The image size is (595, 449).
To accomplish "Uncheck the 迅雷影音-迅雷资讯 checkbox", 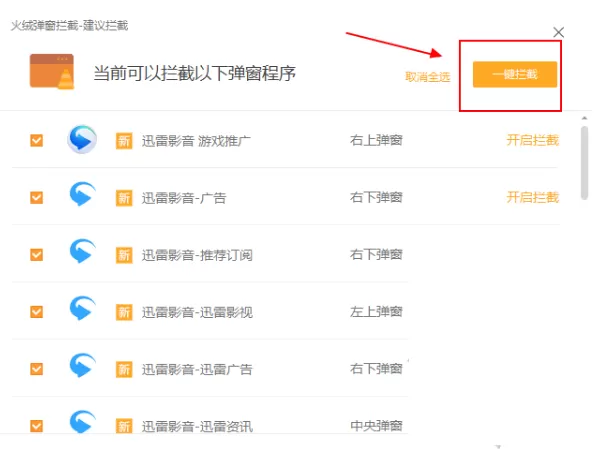I will pos(36,426).
